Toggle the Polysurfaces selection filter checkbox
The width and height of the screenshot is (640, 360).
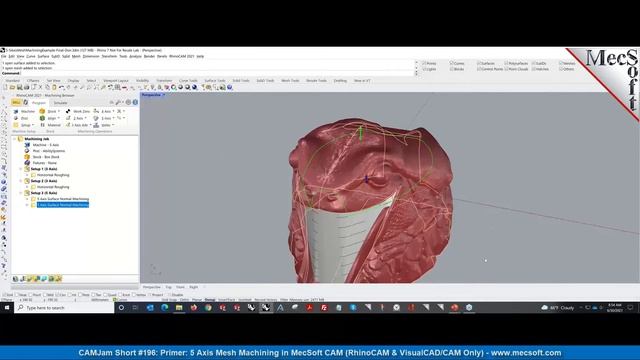click(x=506, y=63)
